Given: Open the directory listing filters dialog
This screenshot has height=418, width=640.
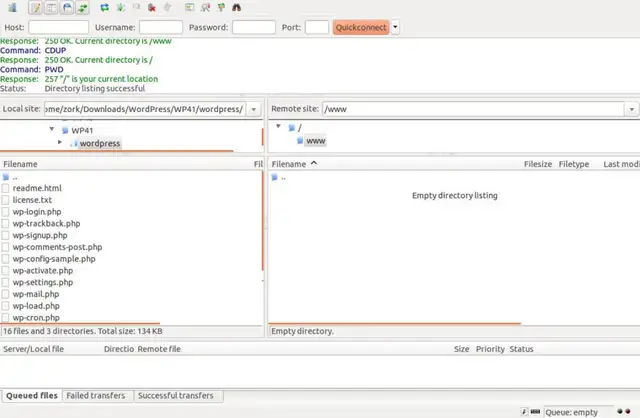Looking at the screenshot, I should tap(189, 7).
